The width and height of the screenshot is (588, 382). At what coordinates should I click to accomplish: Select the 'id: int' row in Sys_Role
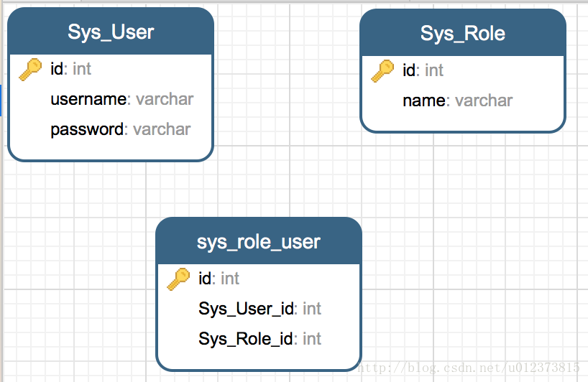pos(463,70)
